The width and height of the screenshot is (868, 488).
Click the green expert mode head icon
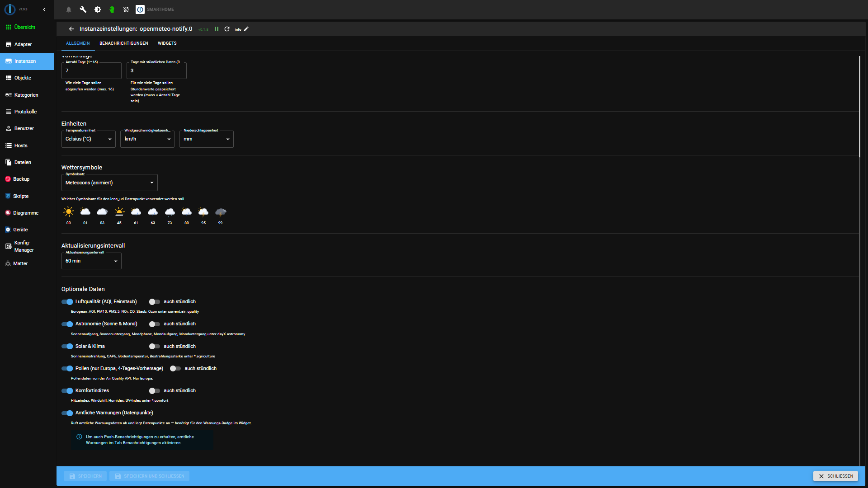pyautogui.click(x=112, y=9)
